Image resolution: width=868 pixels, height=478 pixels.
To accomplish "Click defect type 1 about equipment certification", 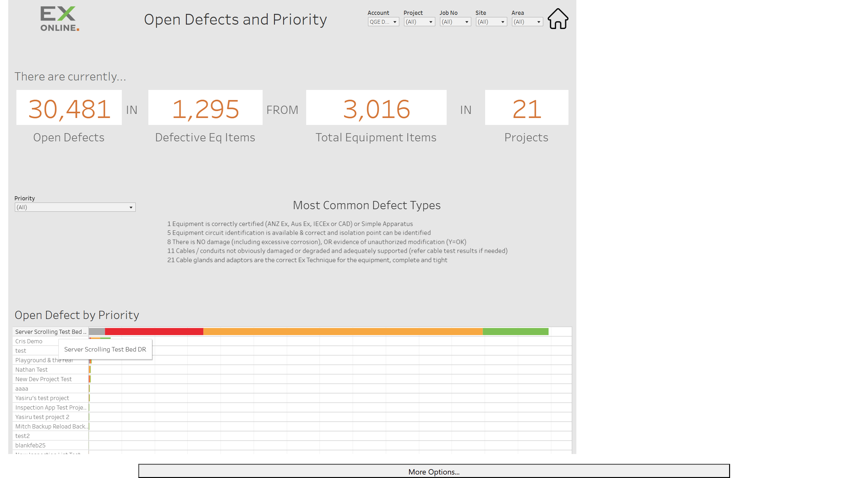I will point(290,224).
